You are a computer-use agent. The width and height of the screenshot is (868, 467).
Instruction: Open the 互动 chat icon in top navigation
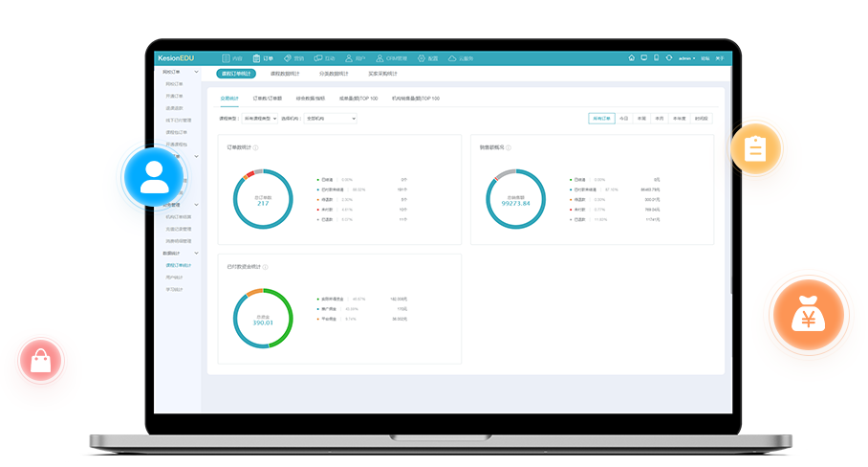(318, 58)
